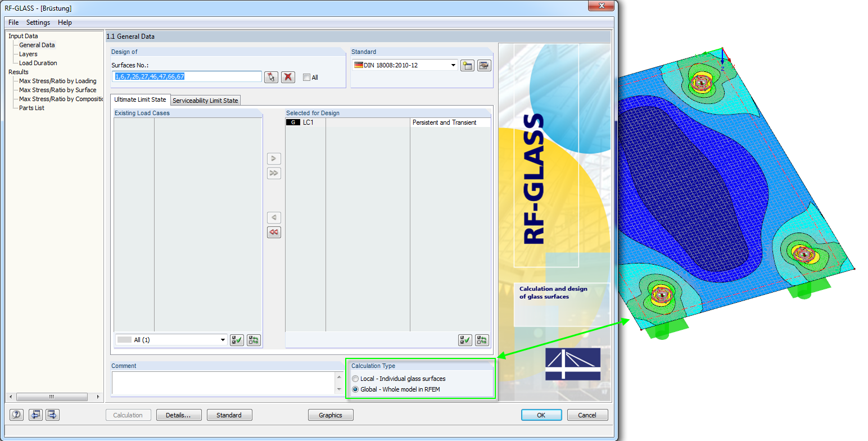Select Layers in navigation tree

point(28,54)
